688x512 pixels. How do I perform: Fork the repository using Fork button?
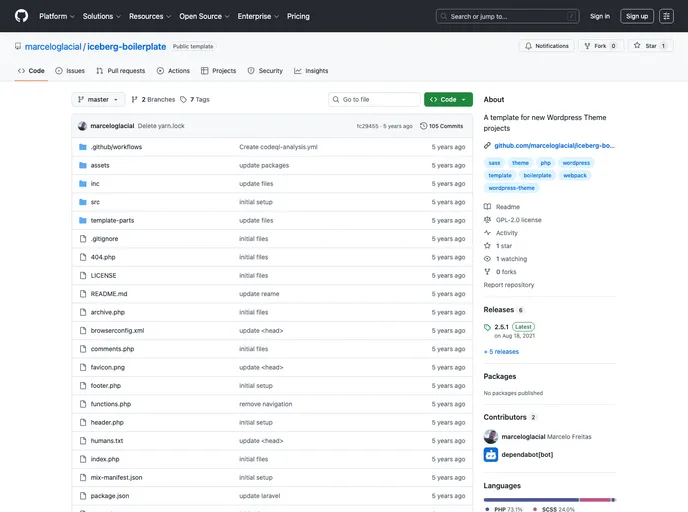click(x=600, y=46)
